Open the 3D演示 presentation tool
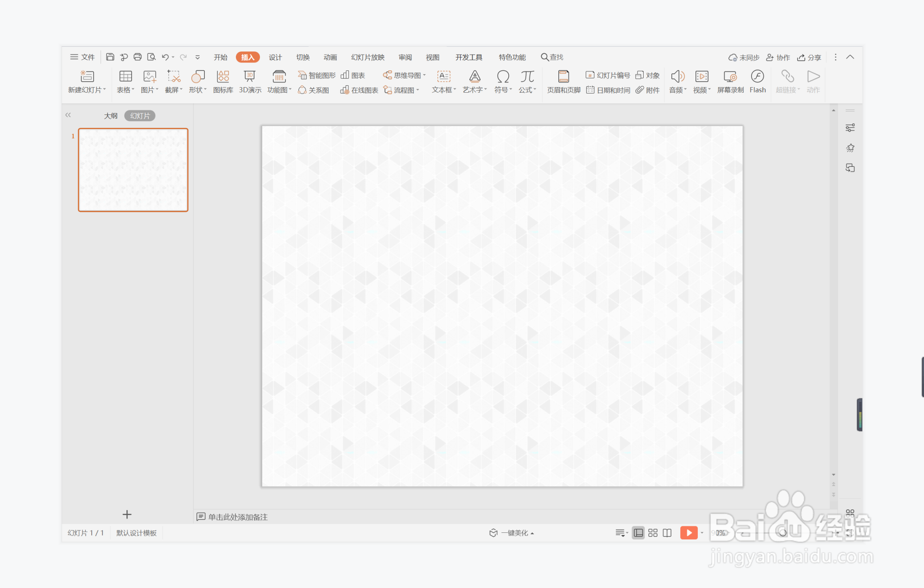This screenshot has width=924, height=588. pyautogui.click(x=250, y=82)
